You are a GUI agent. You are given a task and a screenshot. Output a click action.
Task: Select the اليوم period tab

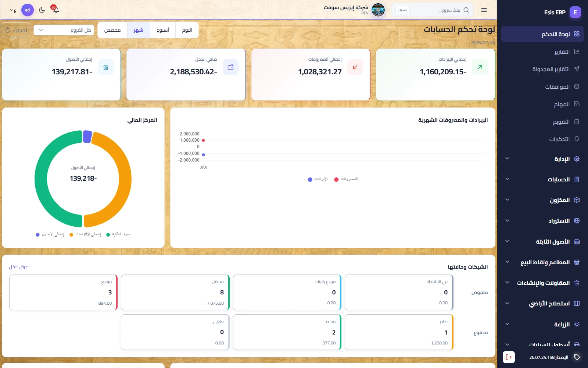point(187,30)
